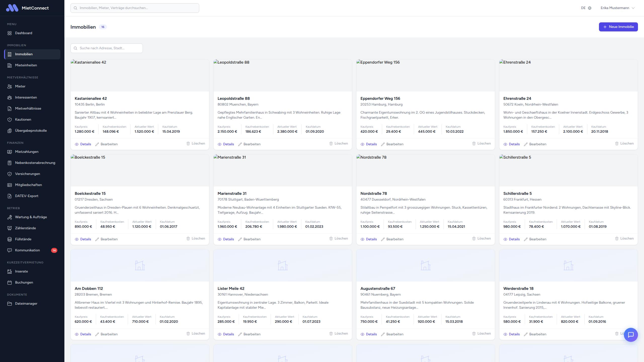644x362 pixels.
Task: Click the MietConnect logo icon
Action: point(12,8)
